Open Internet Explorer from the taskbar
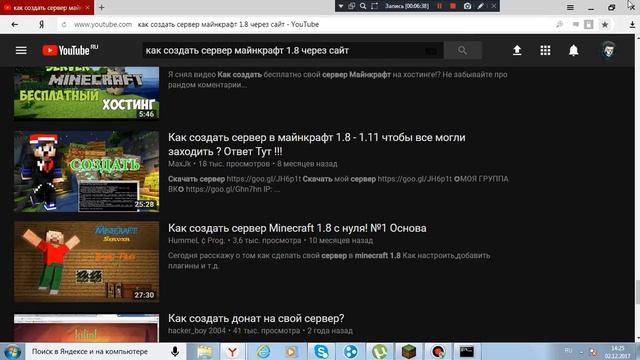Image resolution: width=640 pixels, height=360 pixels. point(263,351)
